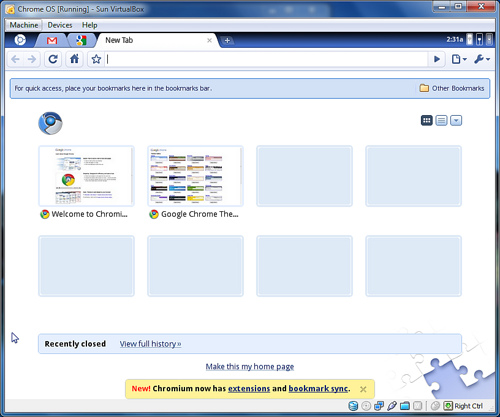Focus the address bar field
The height and width of the screenshot is (417, 500).
tap(266, 59)
